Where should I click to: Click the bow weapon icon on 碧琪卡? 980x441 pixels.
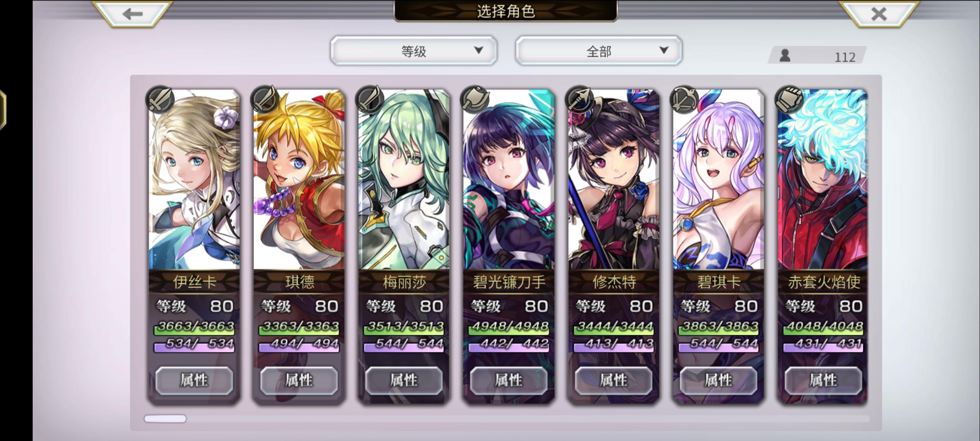coord(684,99)
